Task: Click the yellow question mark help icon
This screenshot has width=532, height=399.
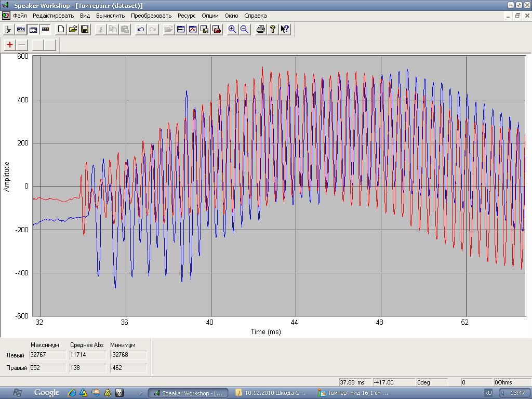Action: (272, 30)
